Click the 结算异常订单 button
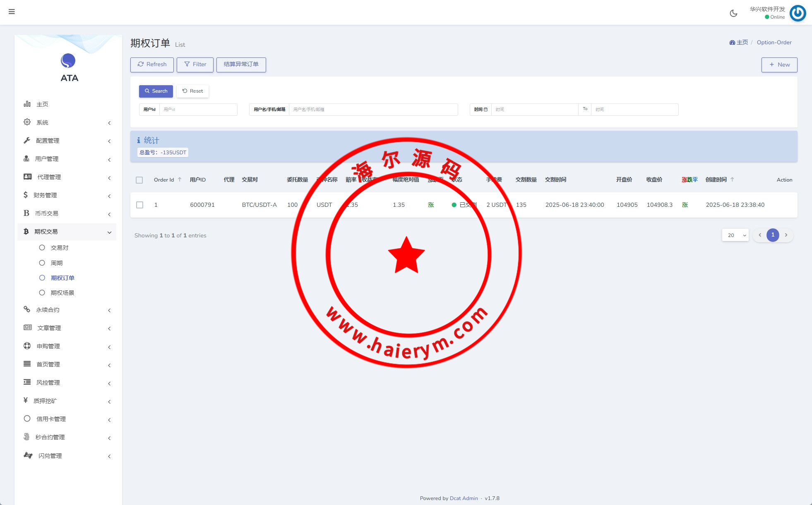This screenshot has height=505, width=812. pyautogui.click(x=241, y=65)
